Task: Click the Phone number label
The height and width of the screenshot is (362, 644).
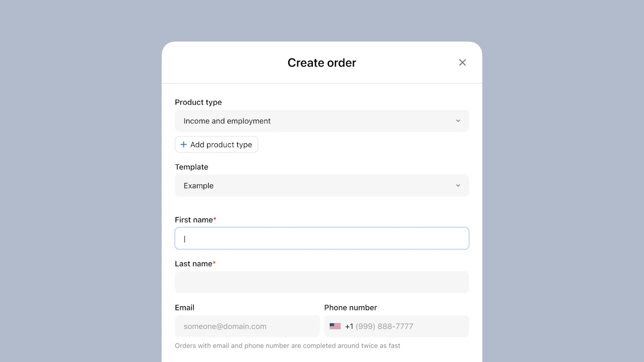Action: [x=350, y=308]
